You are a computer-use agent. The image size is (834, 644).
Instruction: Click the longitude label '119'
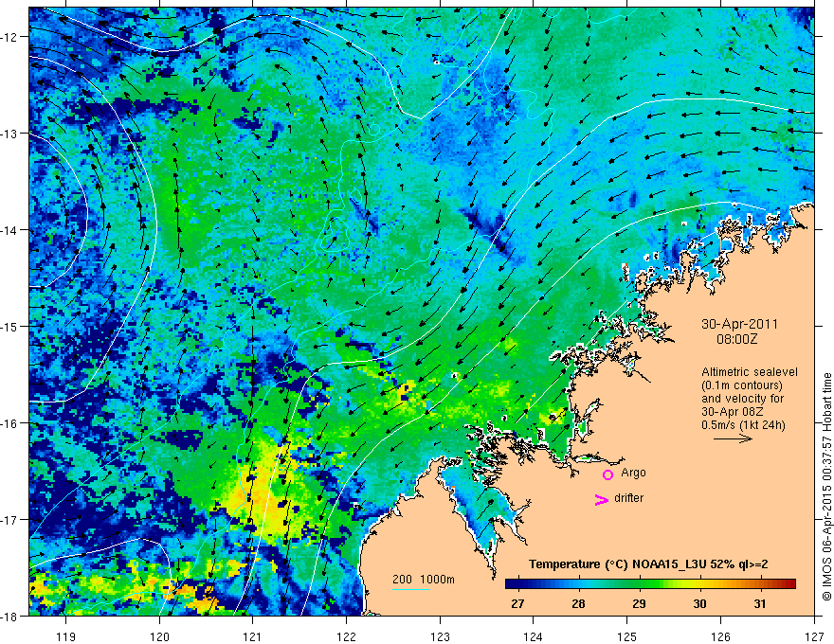click(66, 636)
